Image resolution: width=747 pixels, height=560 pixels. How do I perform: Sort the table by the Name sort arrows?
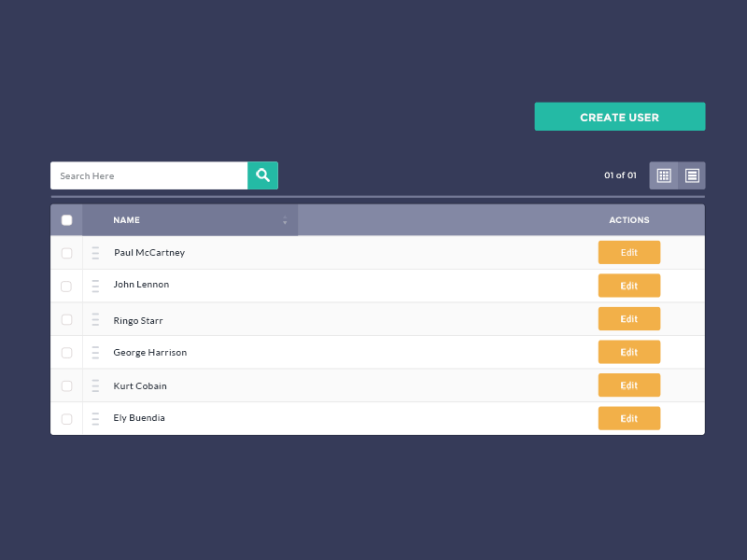click(x=285, y=220)
